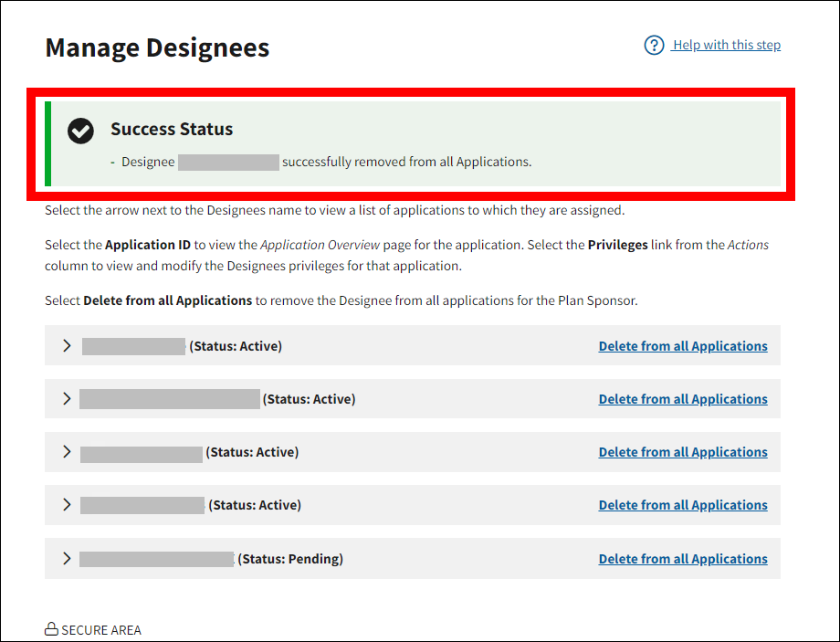This screenshot has height=642, width=840.
Task: Delete fourth designee from all Applications
Action: [x=683, y=505]
